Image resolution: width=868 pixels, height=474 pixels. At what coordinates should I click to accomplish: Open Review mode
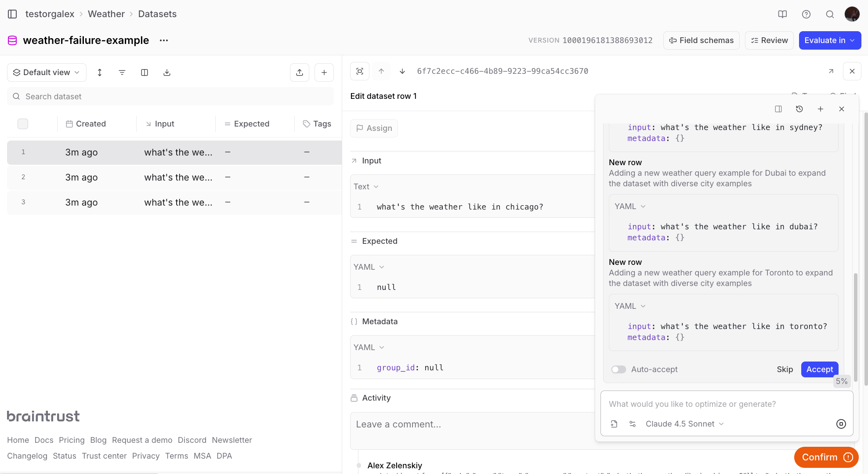tap(769, 40)
